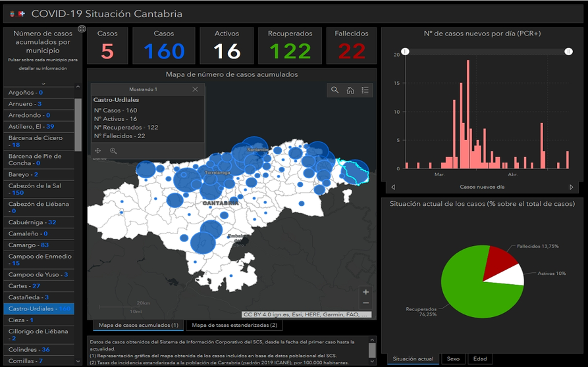This screenshot has height=367, width=588.
Task: Select Astillero, El municipality
Action: click(x=39, y=126)
